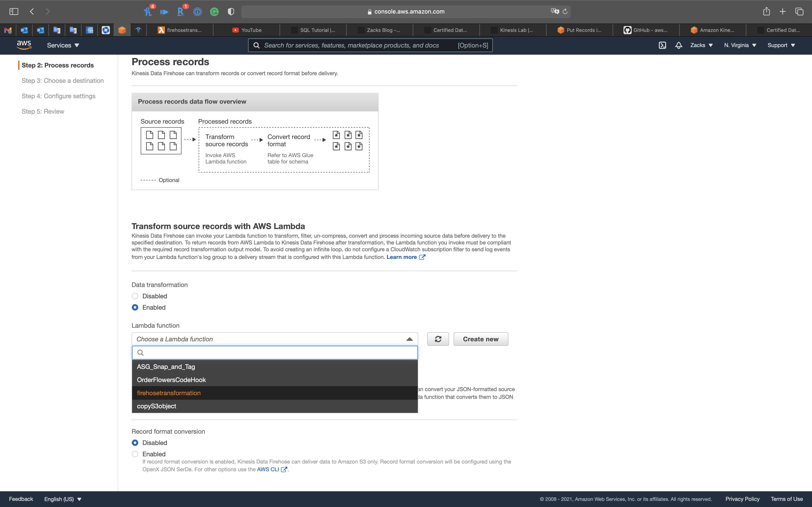Select Disabled for Data transformation
Image resolution: width=812 pixels, height=507 pixels.
click(x=135, y=296)
